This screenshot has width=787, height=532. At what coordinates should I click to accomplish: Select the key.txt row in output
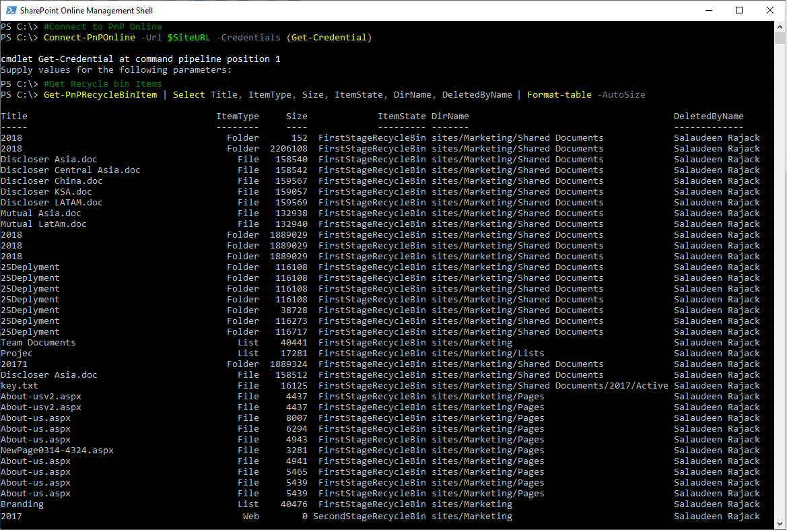[x=18, y=385]
